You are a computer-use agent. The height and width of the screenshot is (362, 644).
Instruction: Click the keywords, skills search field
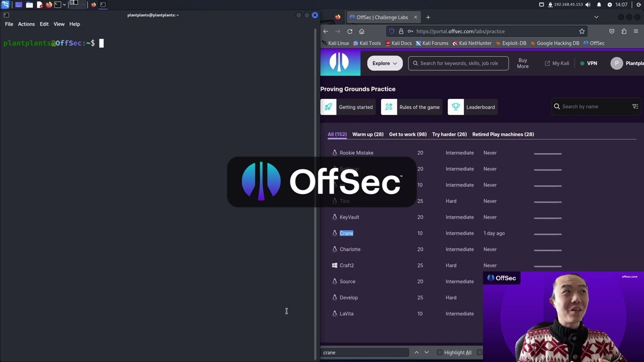[458, 63]
